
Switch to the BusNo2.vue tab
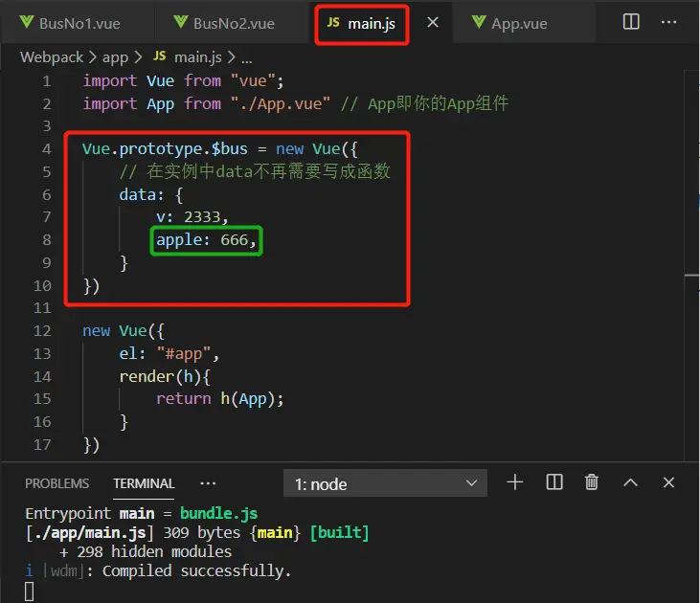point(224,23)
